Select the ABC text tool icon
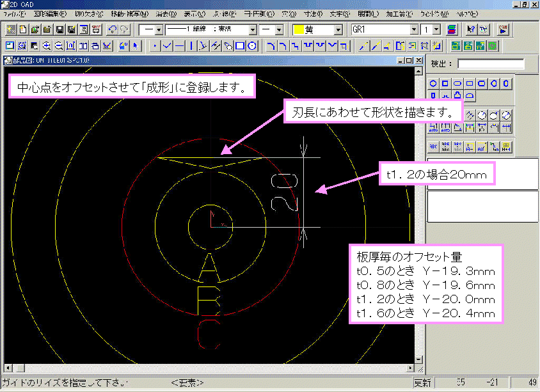The image size is (540, 392). click(x=433, y=146)
